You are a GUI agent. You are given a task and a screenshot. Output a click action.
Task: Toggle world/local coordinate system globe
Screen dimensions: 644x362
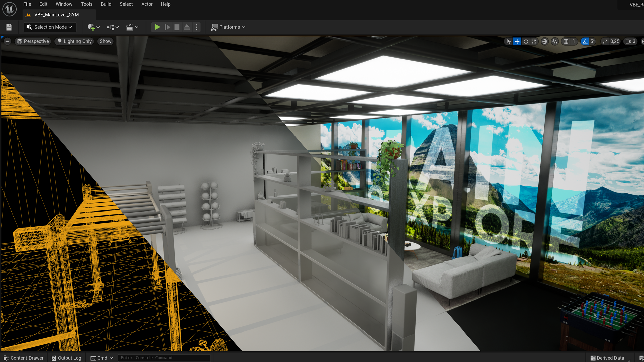545,41
